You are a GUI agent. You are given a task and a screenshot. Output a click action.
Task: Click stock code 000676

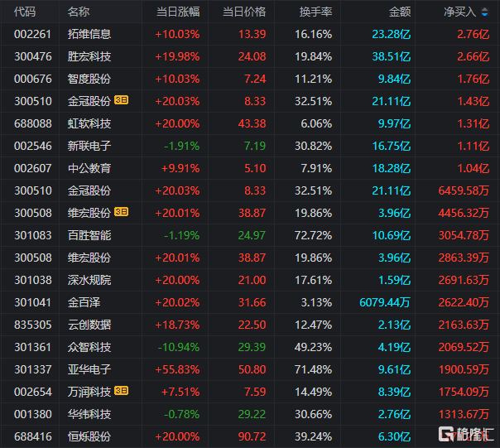point(33,79)
